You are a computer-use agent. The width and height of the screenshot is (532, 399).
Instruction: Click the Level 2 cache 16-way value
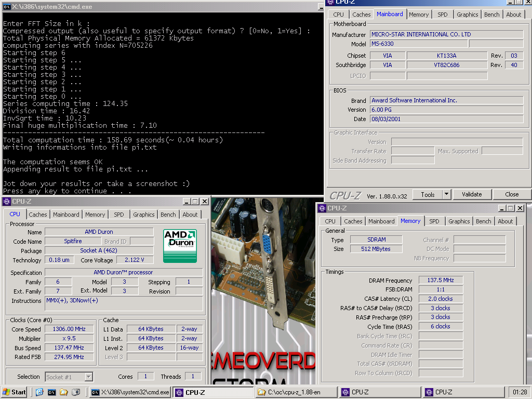click(x=189, y=348)
